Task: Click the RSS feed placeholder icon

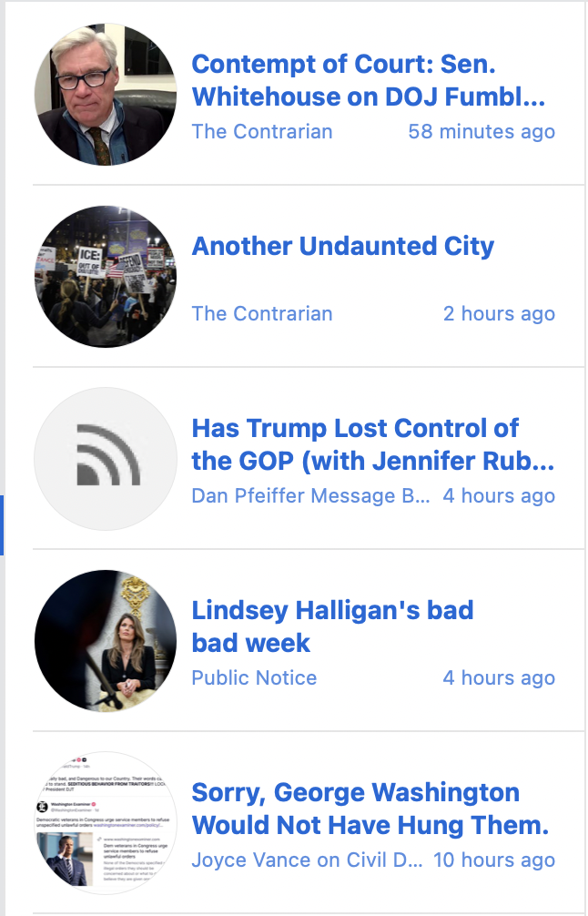Action: pos(106,459)
